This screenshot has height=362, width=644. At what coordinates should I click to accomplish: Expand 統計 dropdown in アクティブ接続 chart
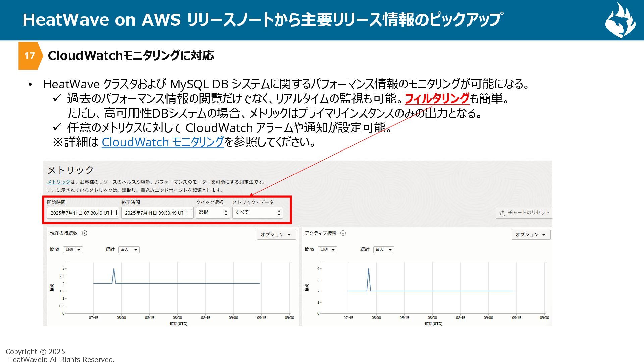(384, 250)
